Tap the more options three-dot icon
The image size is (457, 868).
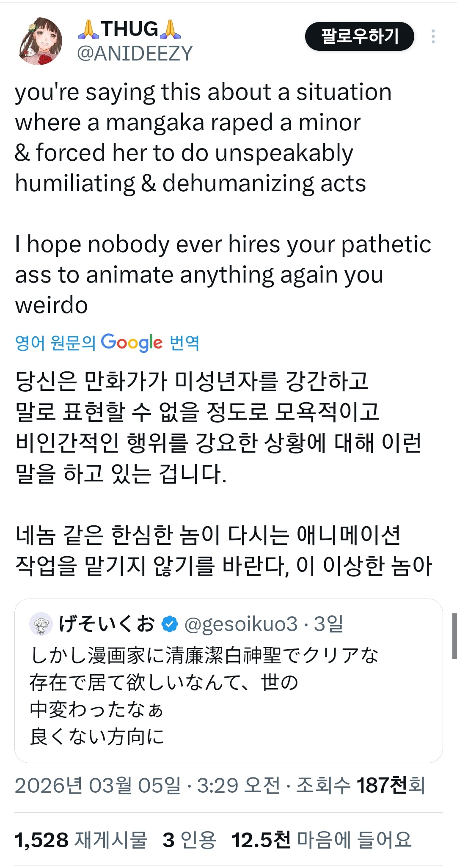tap(433, 36)
